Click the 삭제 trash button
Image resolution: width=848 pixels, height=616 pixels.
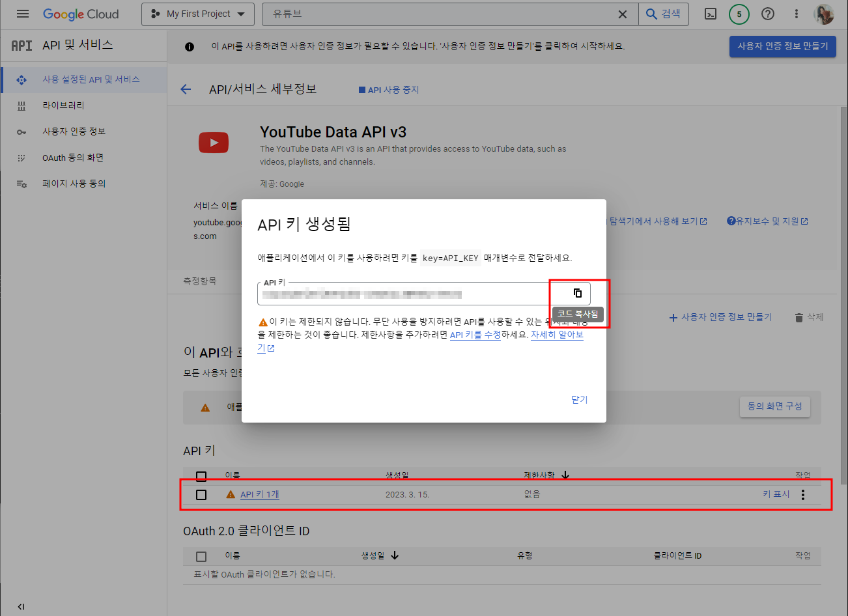point(809,317)
